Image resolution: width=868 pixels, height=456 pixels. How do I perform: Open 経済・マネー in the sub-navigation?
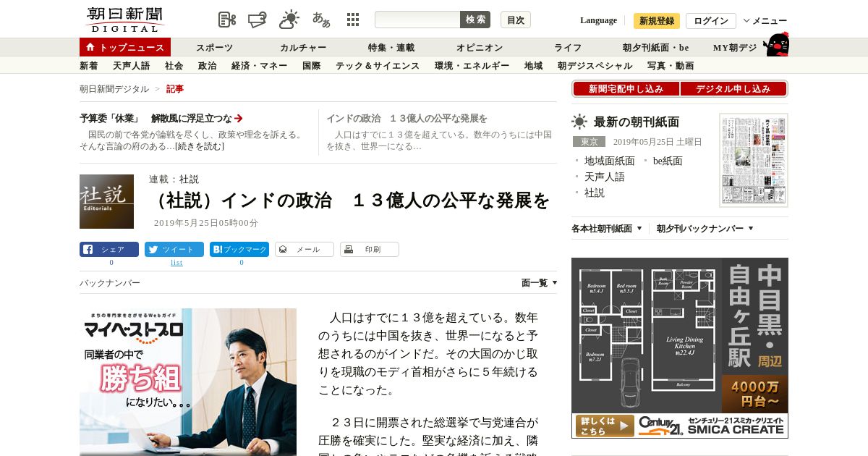(260, 66)
